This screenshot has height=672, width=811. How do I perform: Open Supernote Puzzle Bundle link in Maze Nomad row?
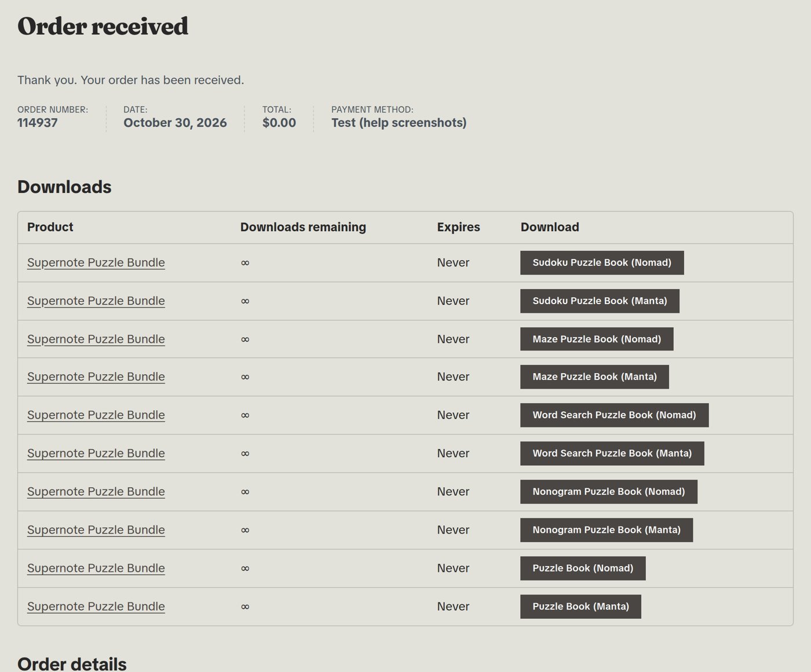[96, 339]
